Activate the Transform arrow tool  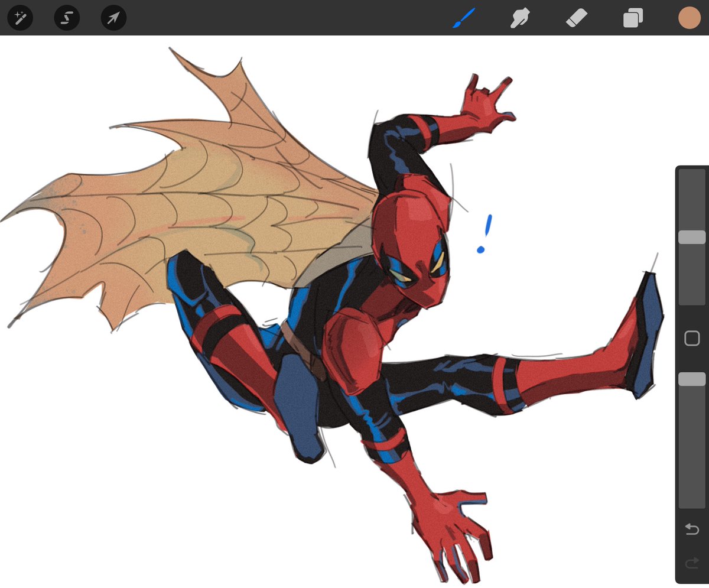113,18
